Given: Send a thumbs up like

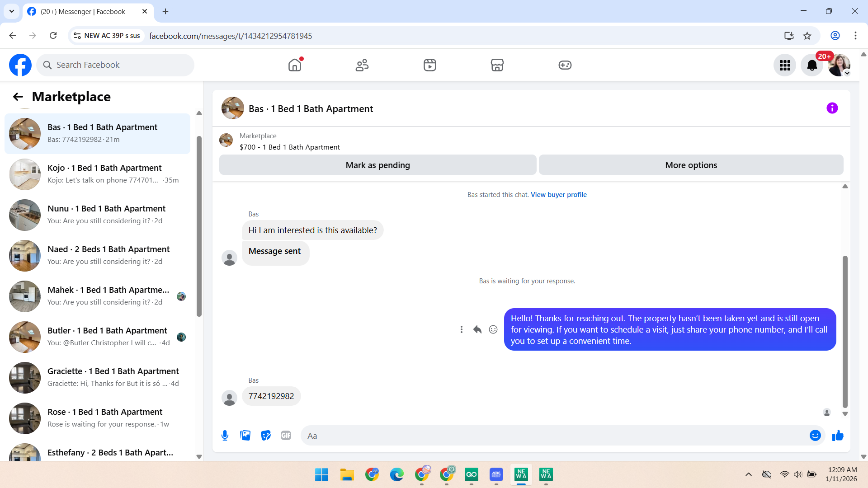Looking at the screenshot, I should (838, 436).
